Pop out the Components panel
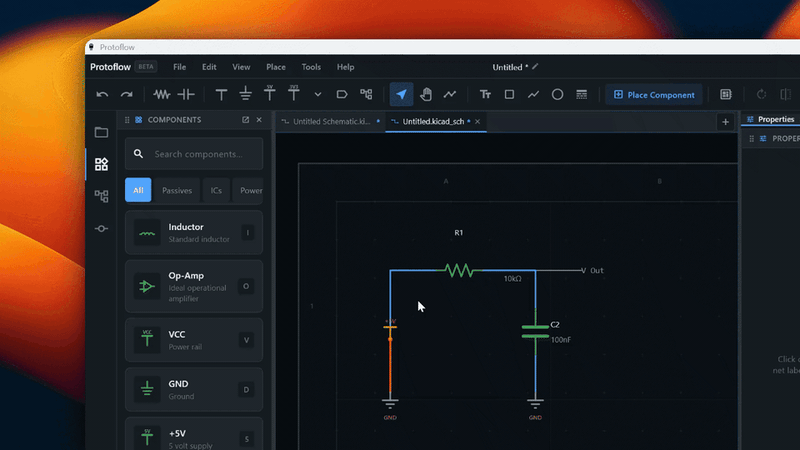 (245, 119)
